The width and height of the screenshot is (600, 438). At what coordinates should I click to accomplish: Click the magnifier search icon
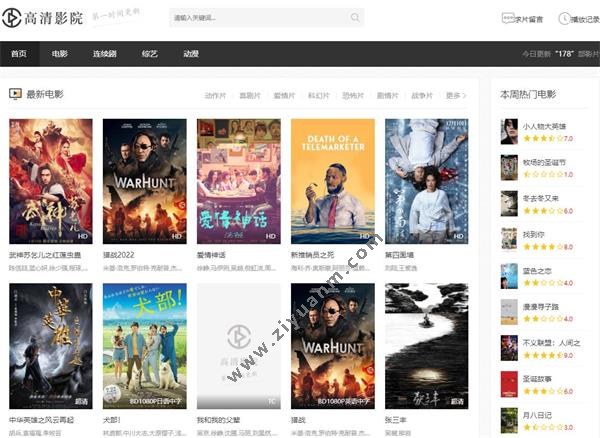coord(355,18)
